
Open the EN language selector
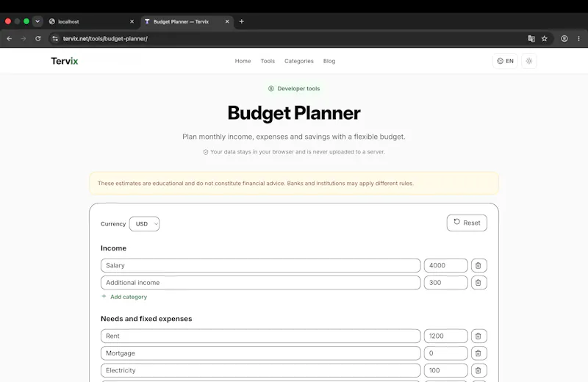point(505,61)
